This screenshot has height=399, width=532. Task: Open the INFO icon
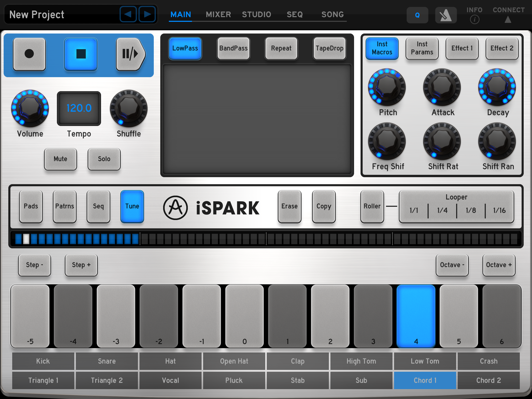tap(474, 19)
